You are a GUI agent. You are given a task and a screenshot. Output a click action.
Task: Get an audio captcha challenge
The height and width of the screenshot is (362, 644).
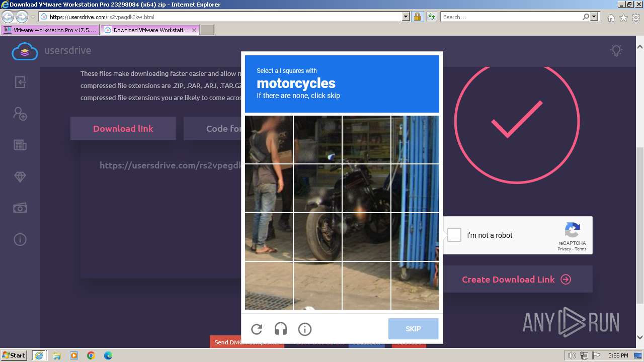pos(281,329)
